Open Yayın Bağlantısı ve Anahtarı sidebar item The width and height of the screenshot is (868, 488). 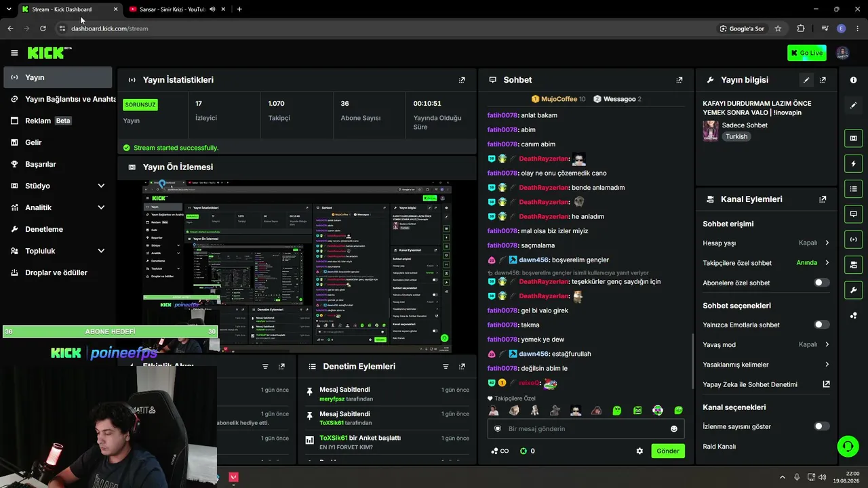point(60,99)
